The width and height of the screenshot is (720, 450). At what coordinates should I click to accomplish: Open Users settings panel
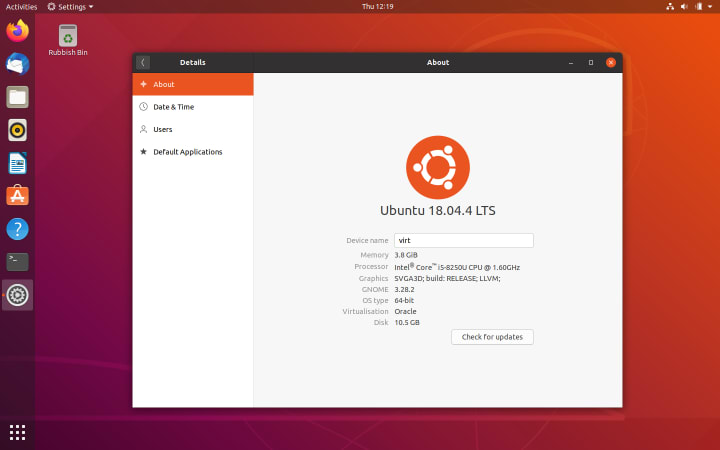pos(193,129)
